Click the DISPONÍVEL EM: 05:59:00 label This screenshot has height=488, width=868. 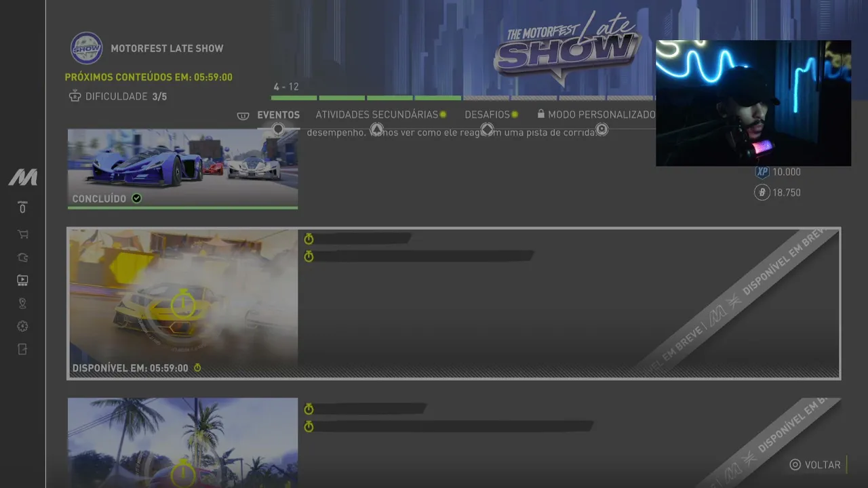[130, 368]
